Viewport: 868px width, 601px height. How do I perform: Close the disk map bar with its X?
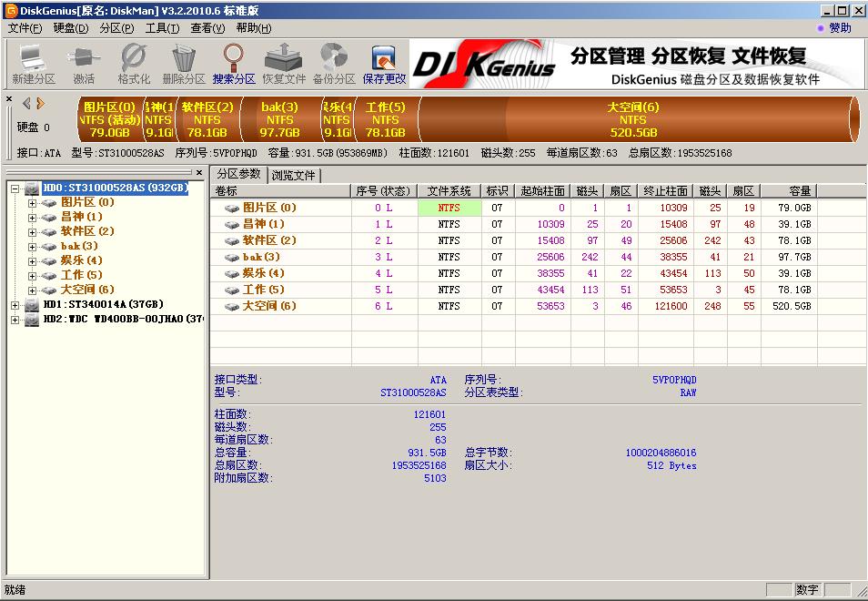click(x=9, y=99)
